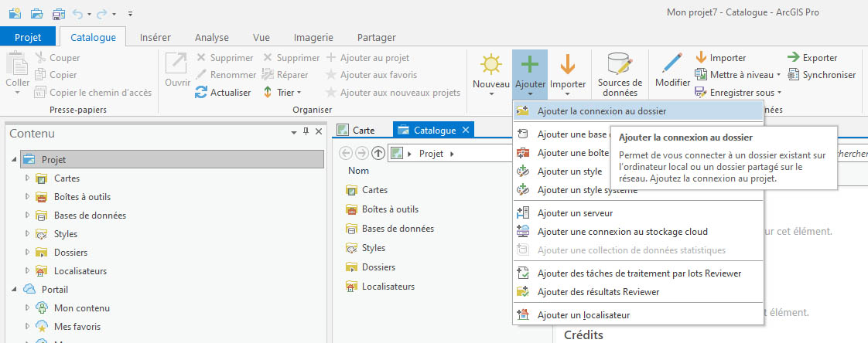Expand the Importer dropdown under orange arrow
The width and height of the screenshot is (868, 343).
pos(567,93)
